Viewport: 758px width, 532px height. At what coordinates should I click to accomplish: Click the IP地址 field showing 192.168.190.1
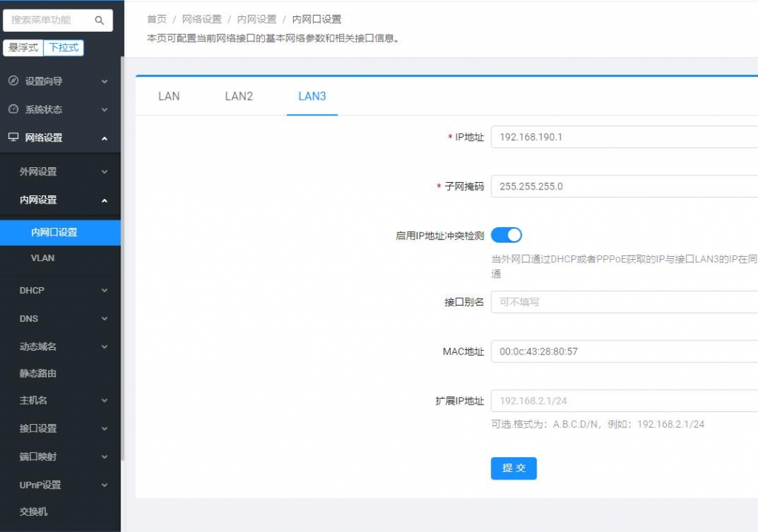point(625,137)
